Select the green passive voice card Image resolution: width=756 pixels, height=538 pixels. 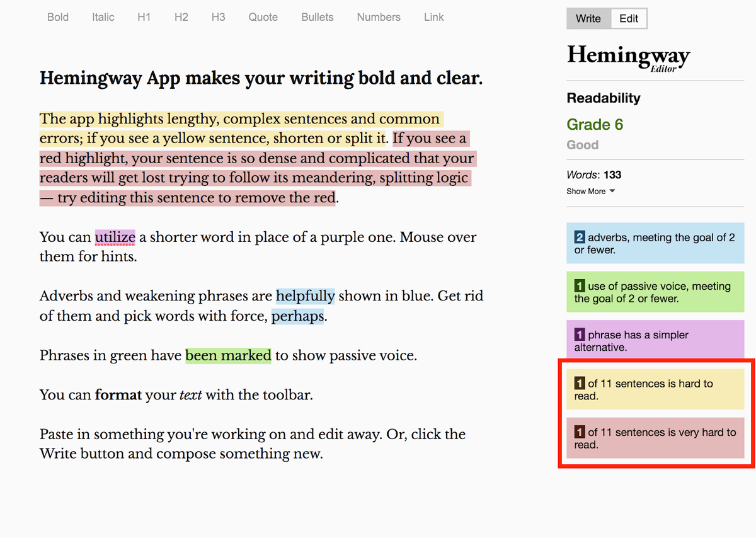click(655, 292)
